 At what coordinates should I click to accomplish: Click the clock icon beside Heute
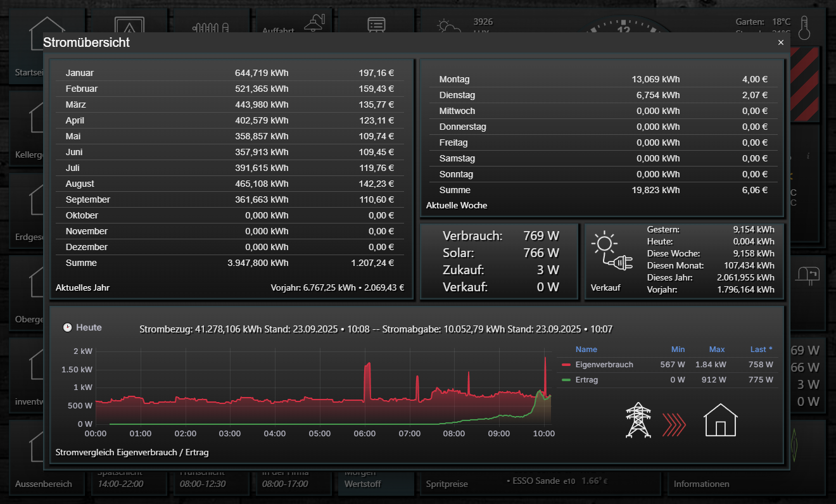tap(68, 327)
